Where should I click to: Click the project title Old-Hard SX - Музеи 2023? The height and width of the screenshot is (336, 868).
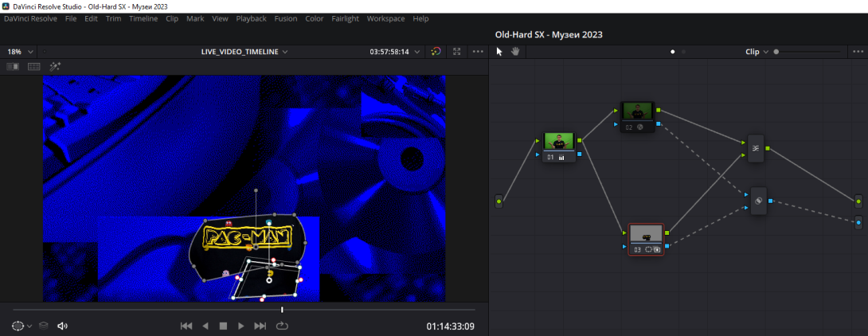point(549,34)
